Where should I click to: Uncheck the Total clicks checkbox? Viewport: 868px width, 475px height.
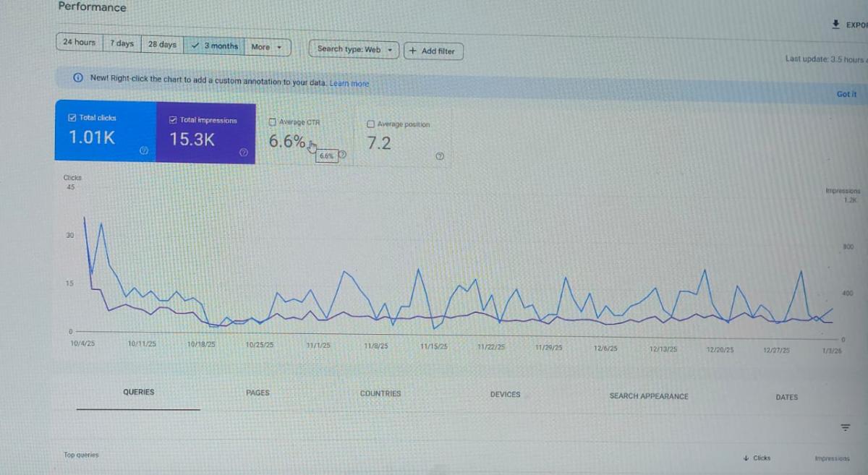72,118
